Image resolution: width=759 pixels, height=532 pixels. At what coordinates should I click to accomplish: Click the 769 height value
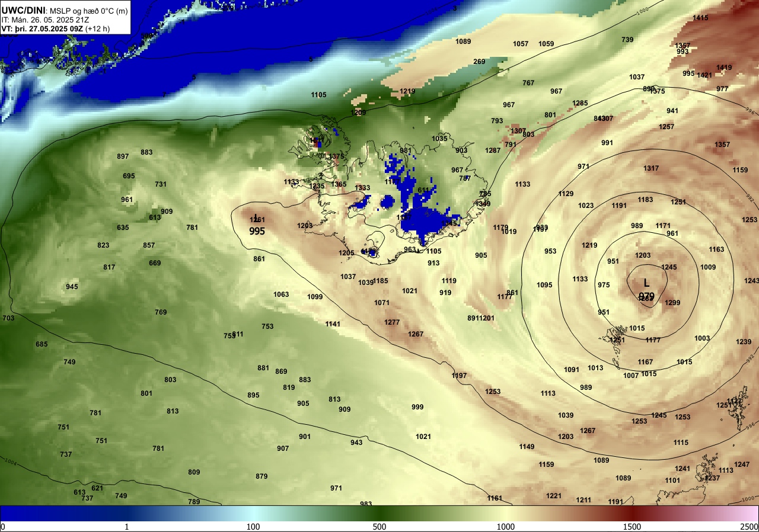click(x=161, y=312)
